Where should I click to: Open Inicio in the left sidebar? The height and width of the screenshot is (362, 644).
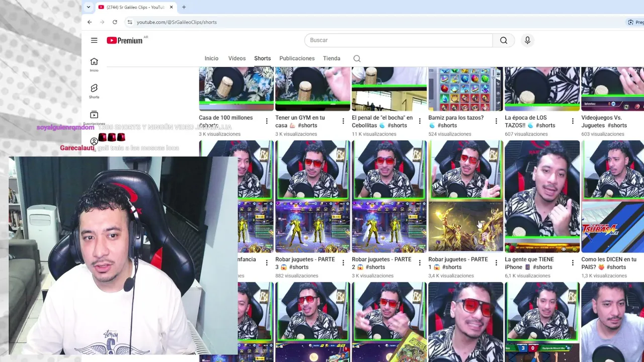94,64
